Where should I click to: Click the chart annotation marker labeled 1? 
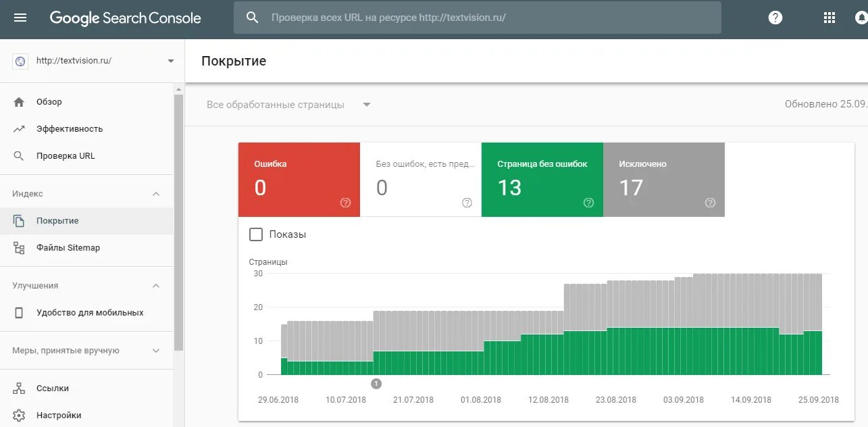(376, 384)
